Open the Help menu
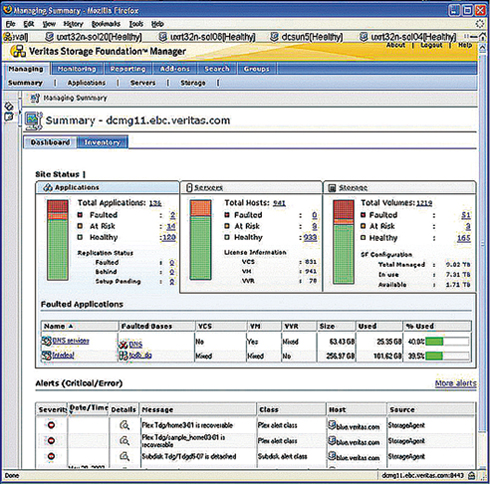This screenshot has width=490, height=484. point(157,24)
